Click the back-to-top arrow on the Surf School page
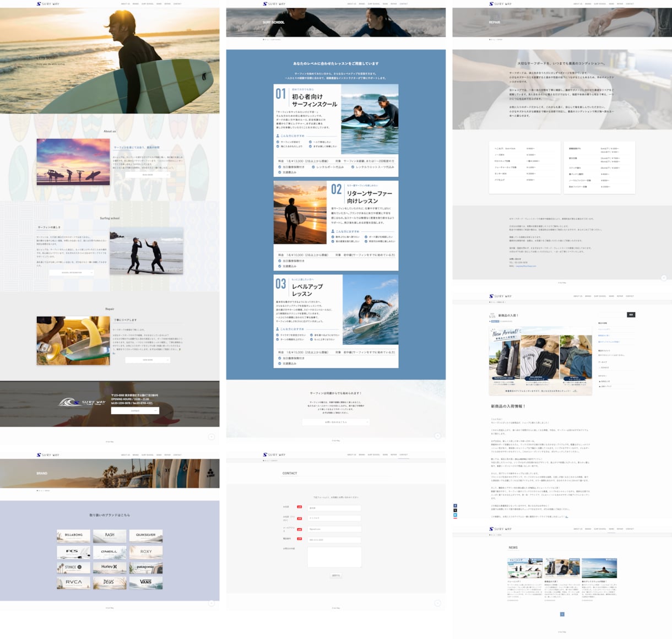The height and width of the screenshot is (639, 672). coord(438,436)
